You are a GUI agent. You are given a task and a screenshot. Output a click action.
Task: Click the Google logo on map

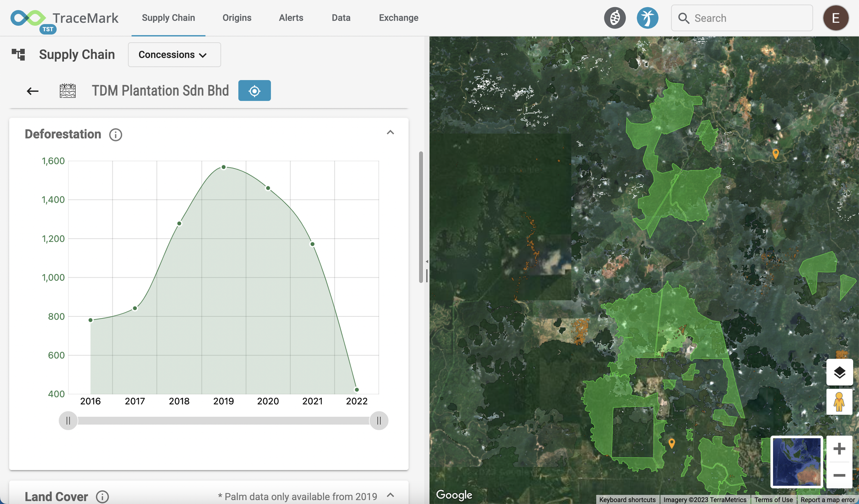[454, 495]
